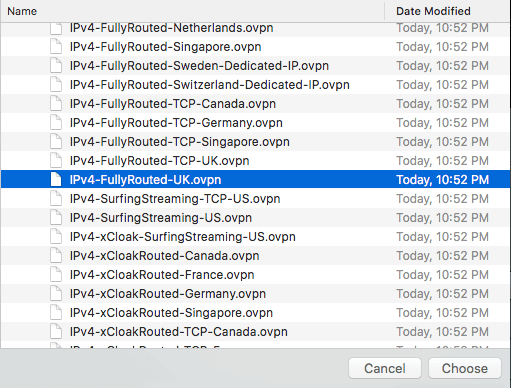Click document icon of IPv4-FullyRouted-Switzerland-Dedicated-IP.ovpn
Screen dimensions: 511x388
point(56,84)
